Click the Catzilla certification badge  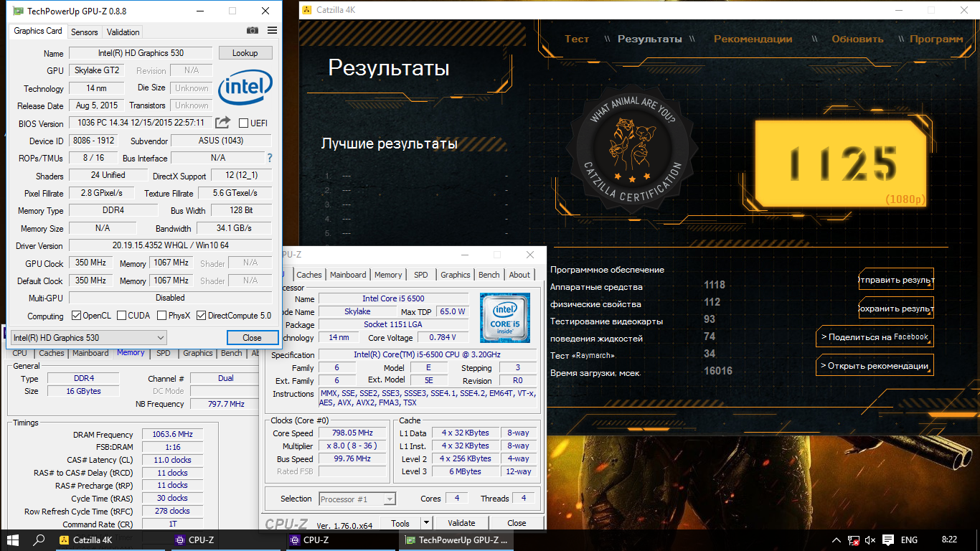(631, 147)
